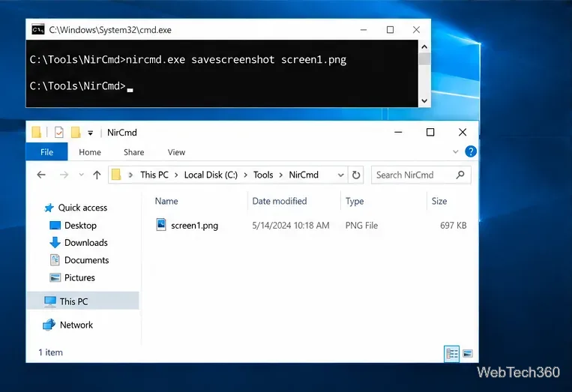
Task: Click the Pictures folder icon
Action: click(55, 277)
